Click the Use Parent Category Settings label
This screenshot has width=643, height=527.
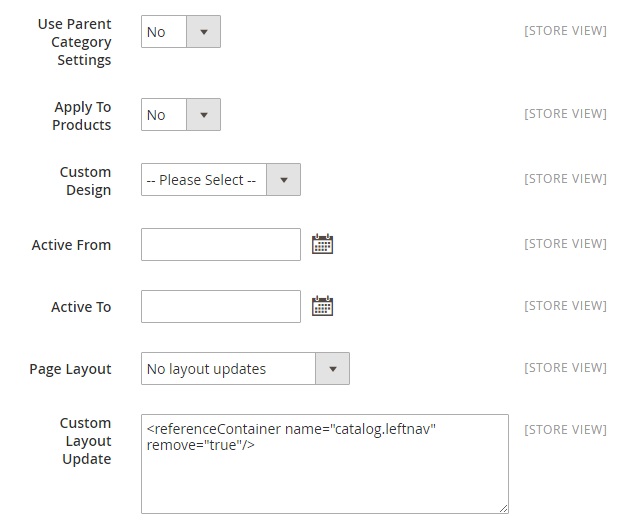(75, 41)
